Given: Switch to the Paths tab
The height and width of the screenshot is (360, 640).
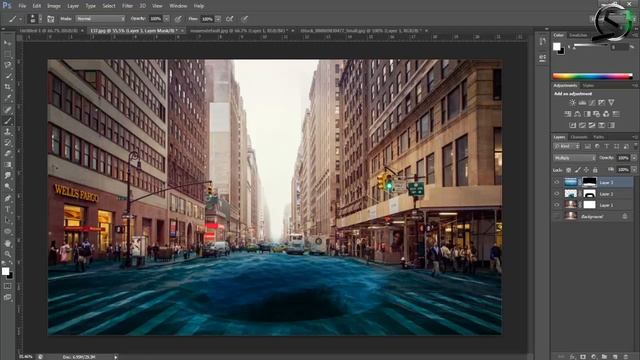Looking at the screenshot, I should point(598,137).
